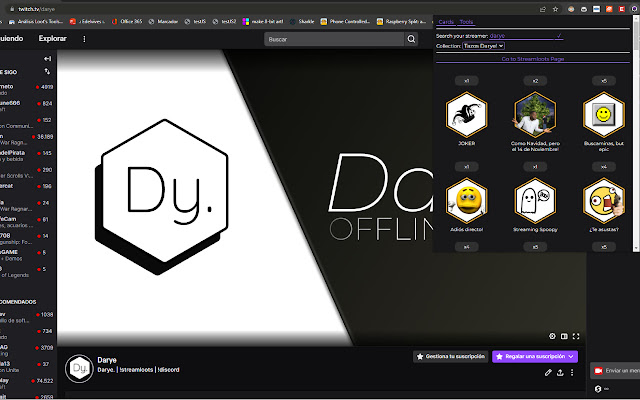The image size is (640, 400).
Task: Open the Collection dropdown 'Tazos Darye!'
Action: (x=483, y=46)
